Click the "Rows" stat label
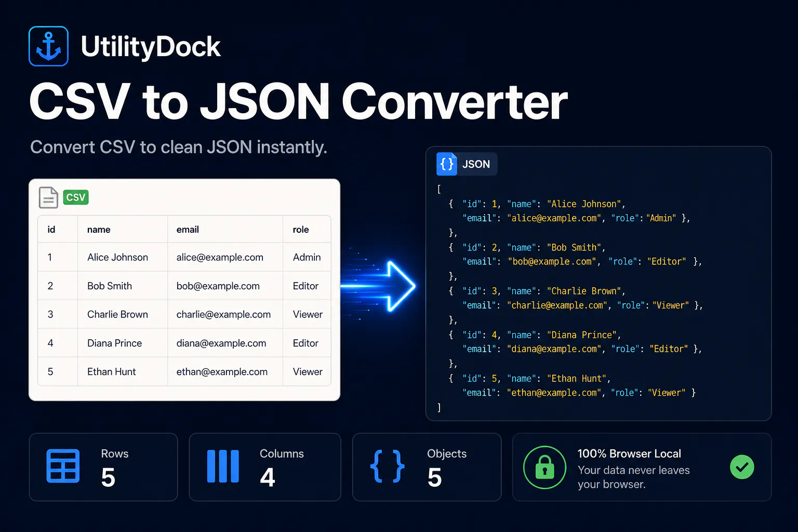 pos(115,454)
